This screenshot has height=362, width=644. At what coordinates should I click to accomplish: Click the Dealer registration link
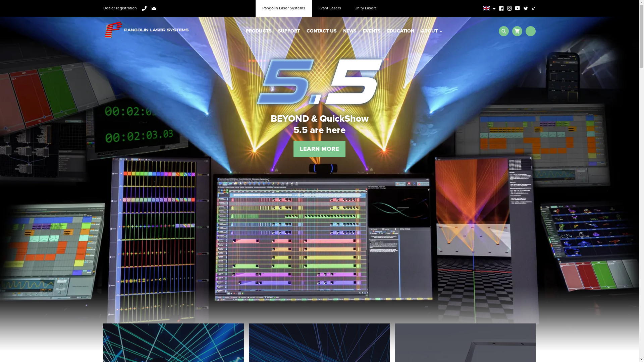[120, 8]
